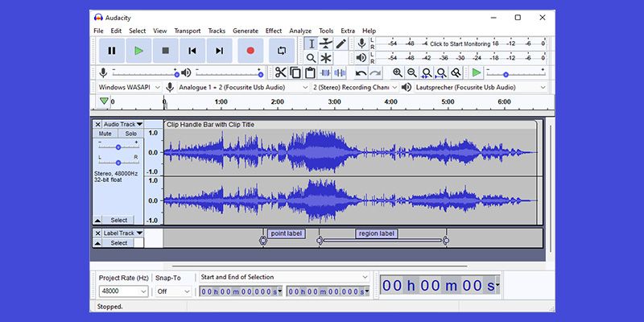This screenshot has width=644, height=322.
Task: Select the Multi-Tool asterisk icon
Action: click(326, 58)
